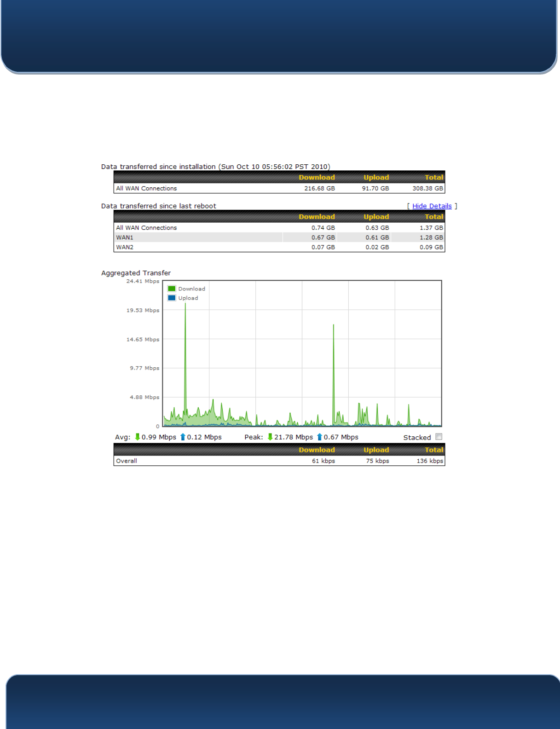This screenshot has height=729, width=560.
Task: Click WAN1's 0.61 GB upload value
Action: coord(377,237)
